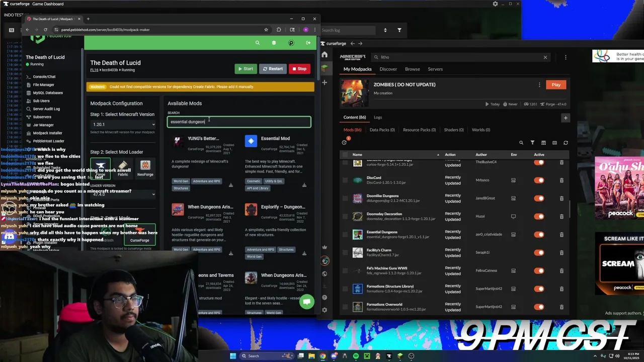Open CurseForge top-right three-dot menu
The width and height of the screenshot is (644, 362).
click(566, 57)
